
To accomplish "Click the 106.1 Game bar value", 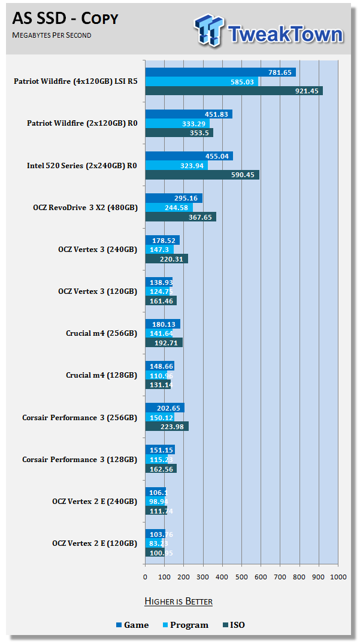I will pos(159,492).
